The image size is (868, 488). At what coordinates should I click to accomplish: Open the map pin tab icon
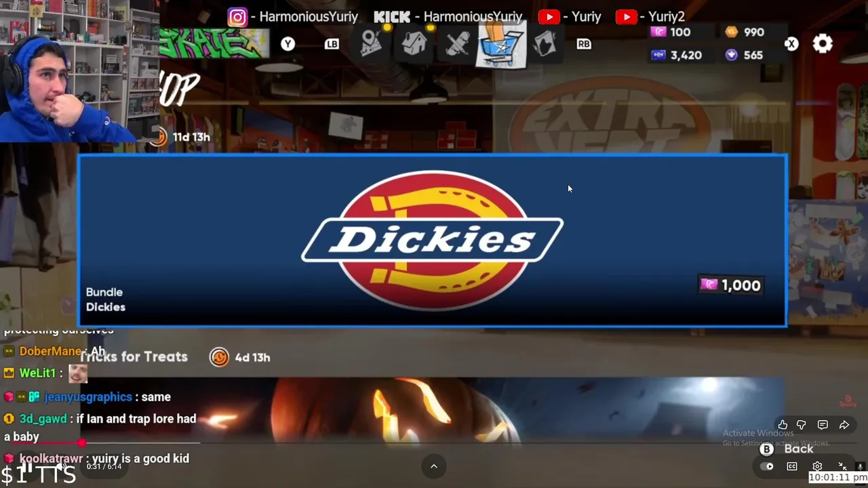coord(371,44)
